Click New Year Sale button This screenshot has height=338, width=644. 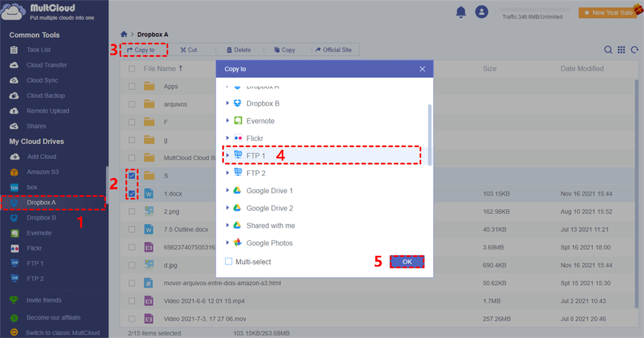pyautogui.click(x=608, y=12)
